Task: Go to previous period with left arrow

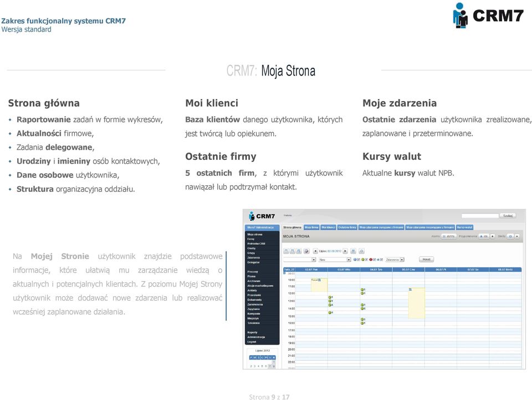Action: click(315, 251)
